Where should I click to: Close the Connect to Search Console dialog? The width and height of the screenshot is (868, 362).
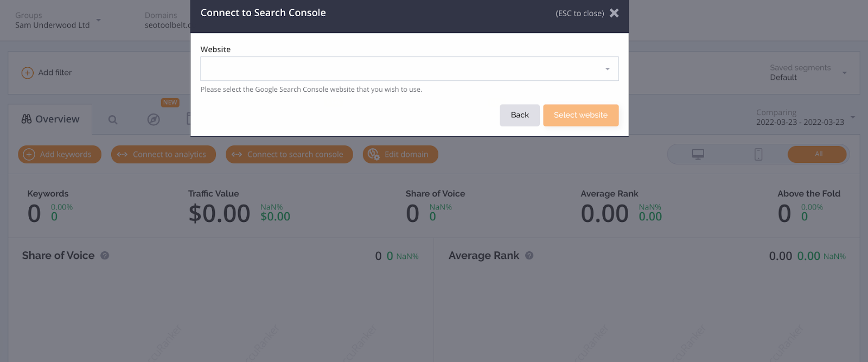(x=614, y=13)
